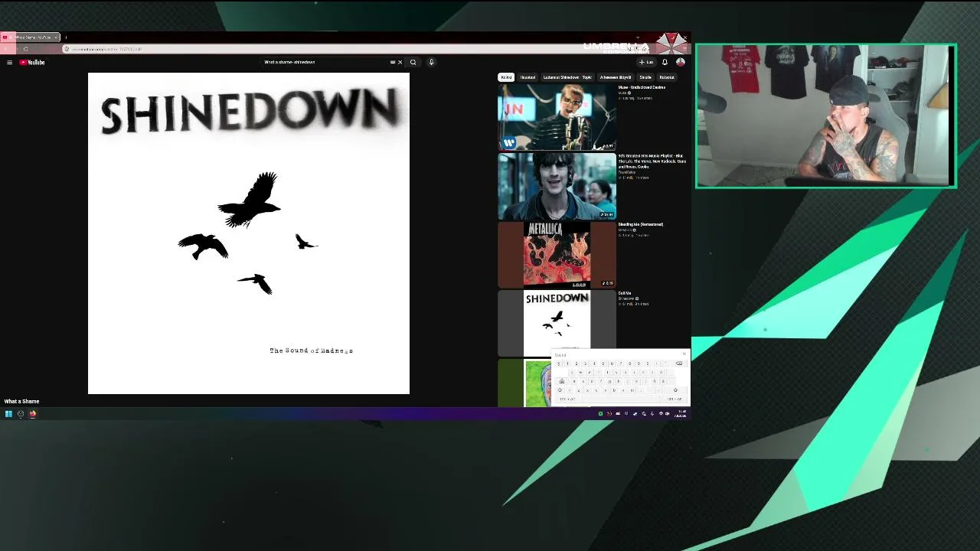Screen dimensions: 980x551
Task: Tap backspace on the on-screen keyboard
Action: 679,364
